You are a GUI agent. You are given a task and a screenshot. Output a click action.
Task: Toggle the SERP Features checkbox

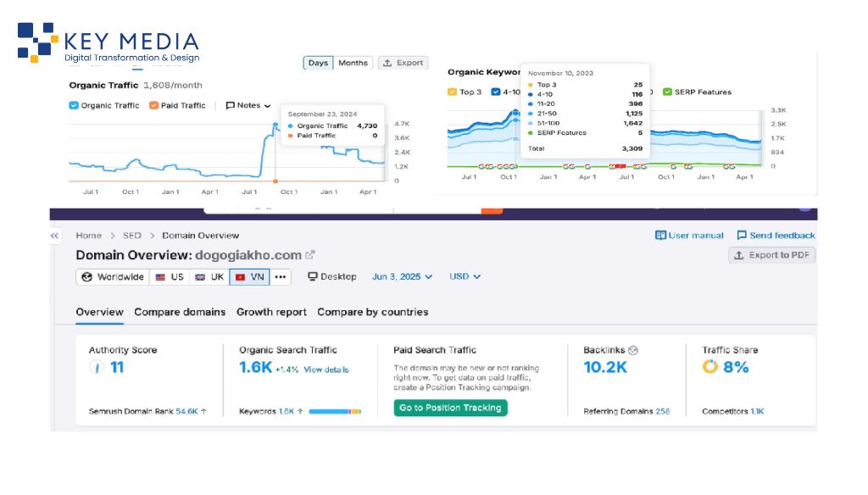(x=668, y=92)
